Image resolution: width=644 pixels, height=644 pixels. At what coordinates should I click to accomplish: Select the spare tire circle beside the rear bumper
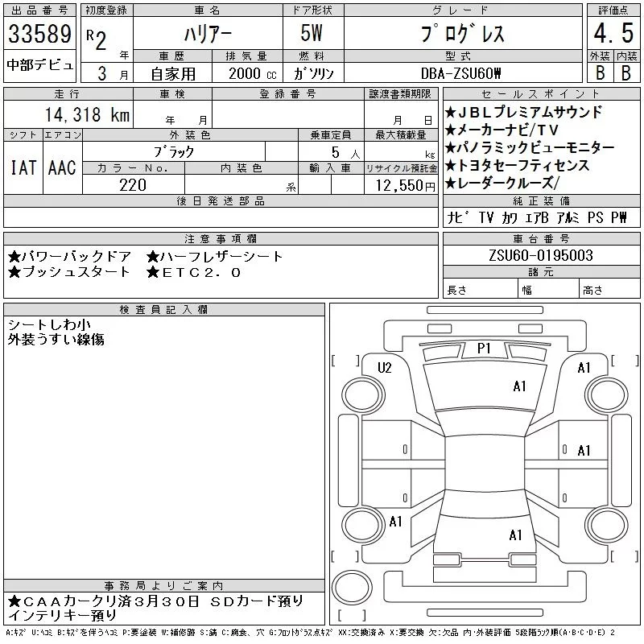click(x=352, y=585)
